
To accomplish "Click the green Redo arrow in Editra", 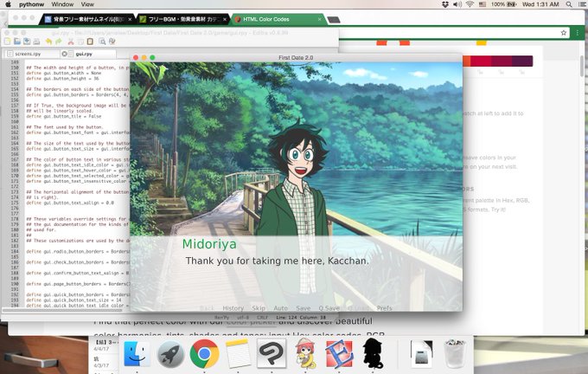I will tap(59, 42).
